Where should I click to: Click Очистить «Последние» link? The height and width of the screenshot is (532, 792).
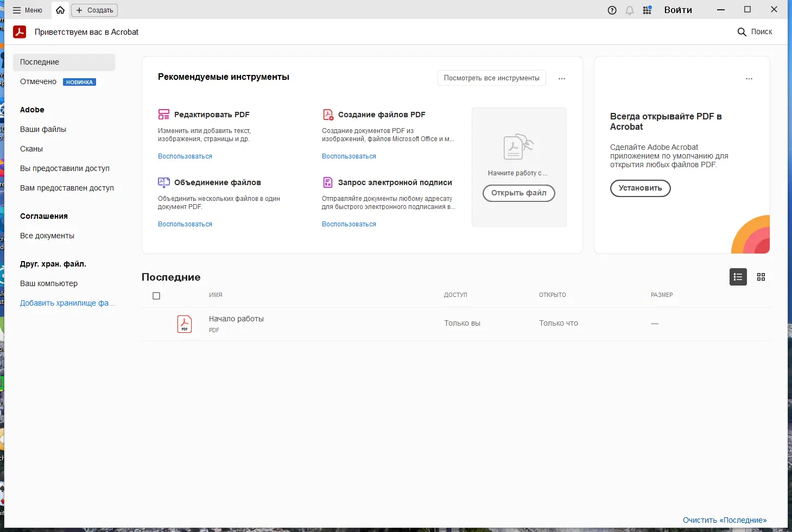724,520
